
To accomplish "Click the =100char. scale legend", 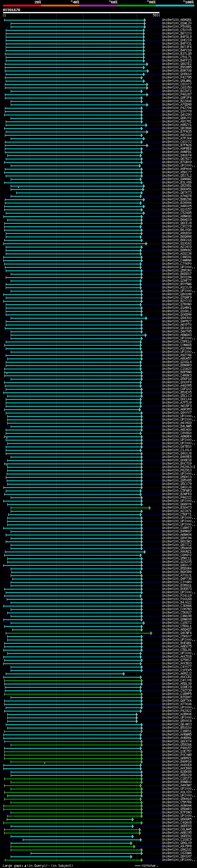I will [146, 865].
